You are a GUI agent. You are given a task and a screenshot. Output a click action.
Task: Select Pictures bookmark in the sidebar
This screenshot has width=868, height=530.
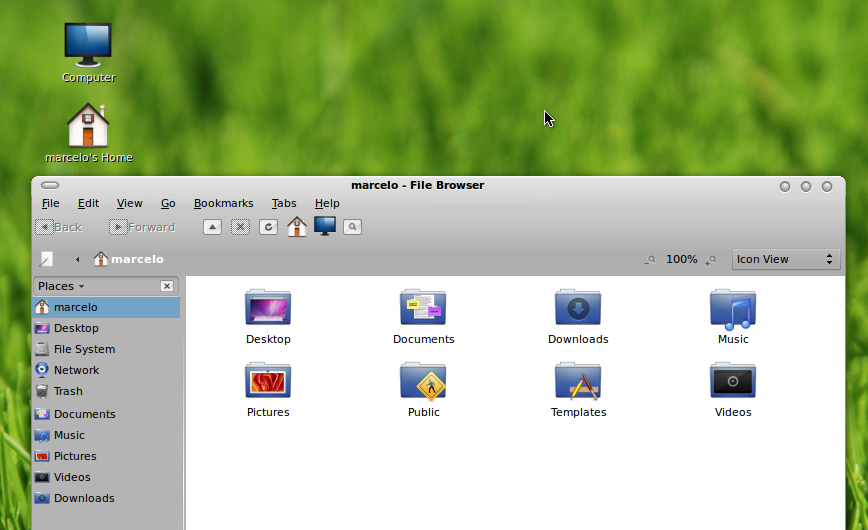pos(106,456)
